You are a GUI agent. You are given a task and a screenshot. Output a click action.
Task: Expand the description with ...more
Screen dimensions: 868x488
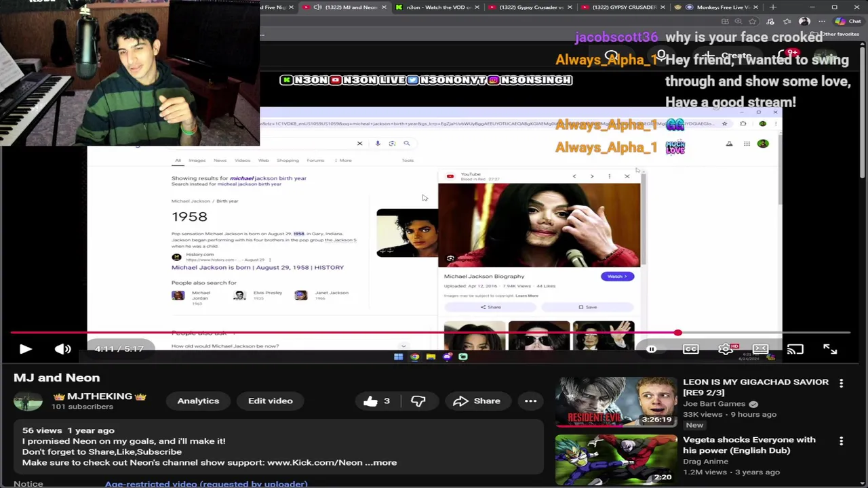tap(380, 462)
